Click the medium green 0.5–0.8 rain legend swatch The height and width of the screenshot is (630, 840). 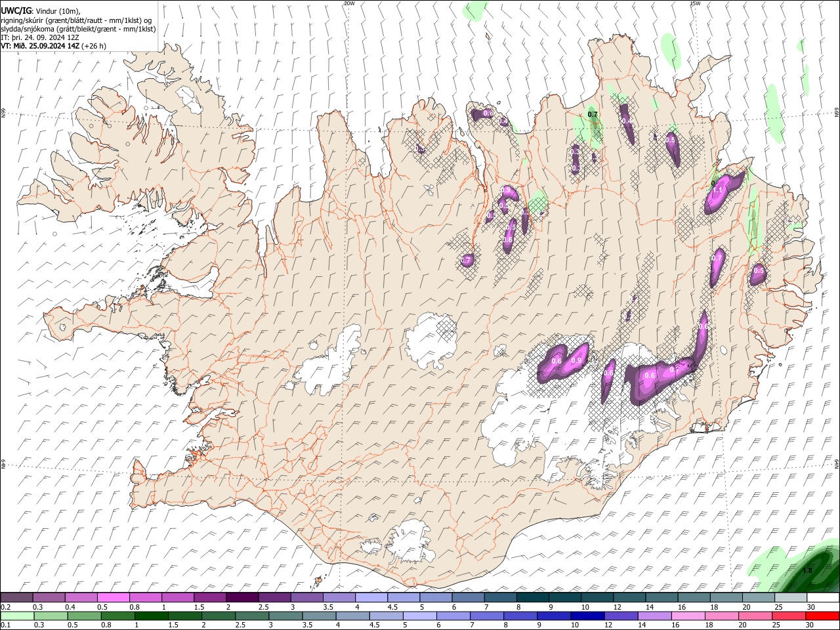[84, 616]
